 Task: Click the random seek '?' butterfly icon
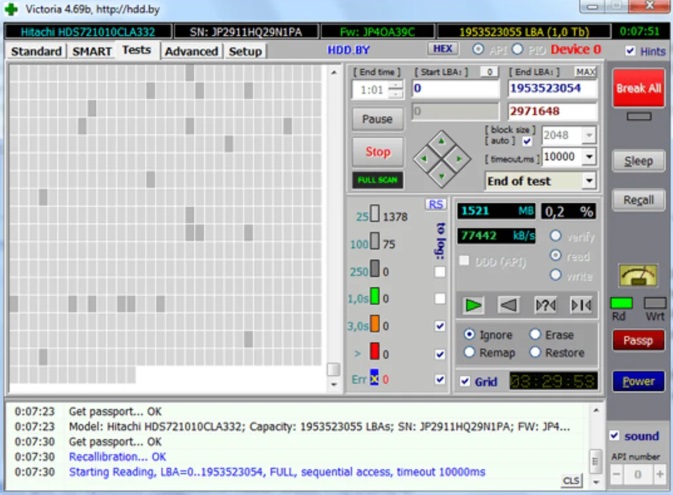point(545,305)
